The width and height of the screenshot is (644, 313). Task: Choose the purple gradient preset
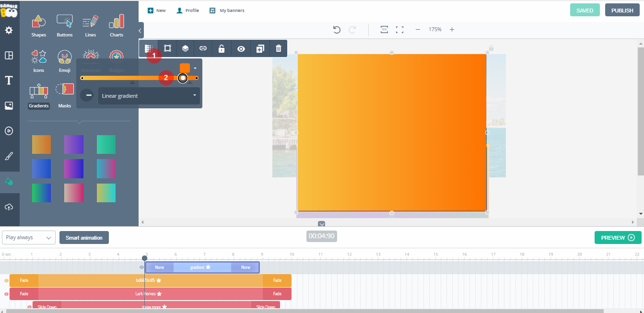(73, 144)
